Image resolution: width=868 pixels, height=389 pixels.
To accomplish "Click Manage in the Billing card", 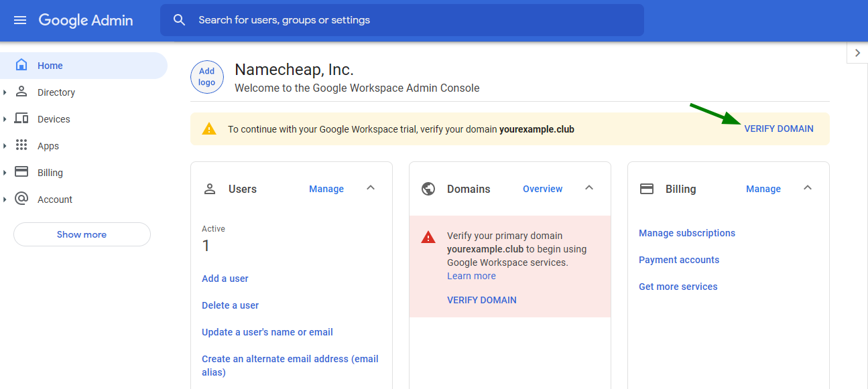I will click(763, 189).
